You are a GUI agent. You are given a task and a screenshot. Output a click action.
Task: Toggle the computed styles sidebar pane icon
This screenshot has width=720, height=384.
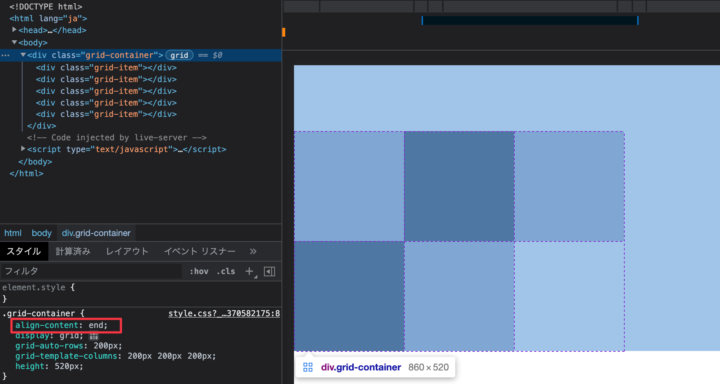270,271
